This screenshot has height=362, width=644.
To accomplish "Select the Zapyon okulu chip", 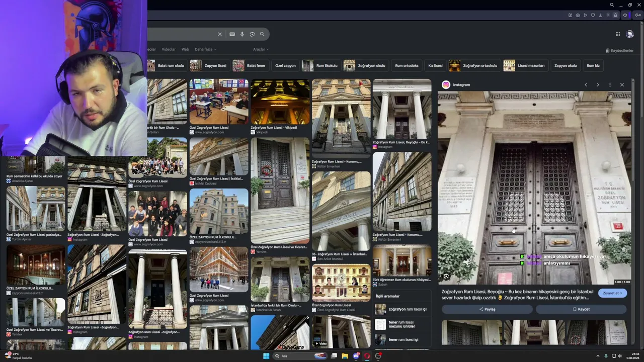I will (566, 66).
